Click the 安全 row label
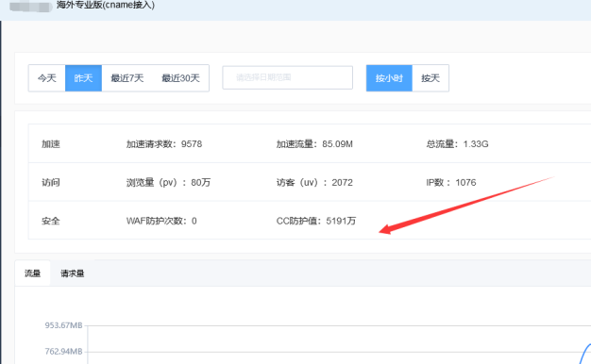This screenshot has height=364, width=591. [x=51, y=221]
